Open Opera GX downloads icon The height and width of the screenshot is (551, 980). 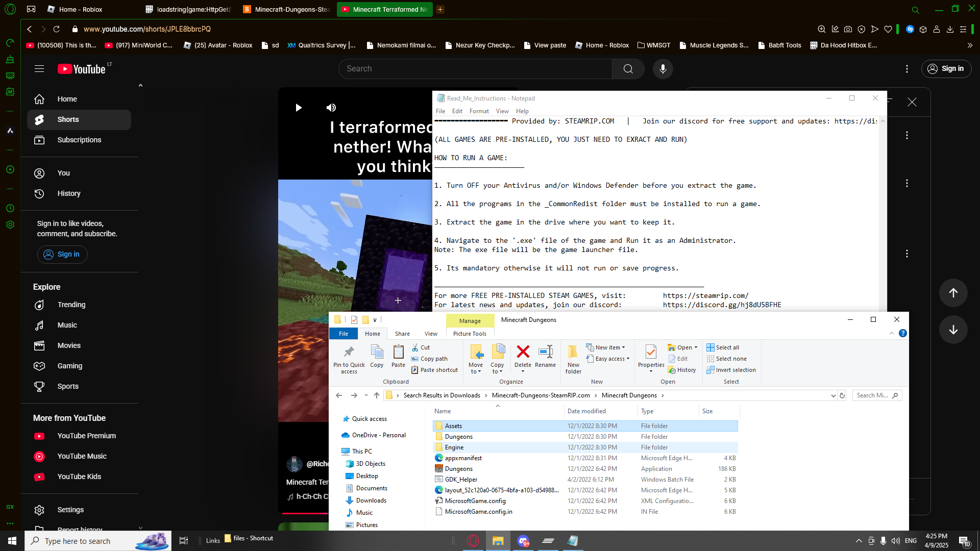950,29
